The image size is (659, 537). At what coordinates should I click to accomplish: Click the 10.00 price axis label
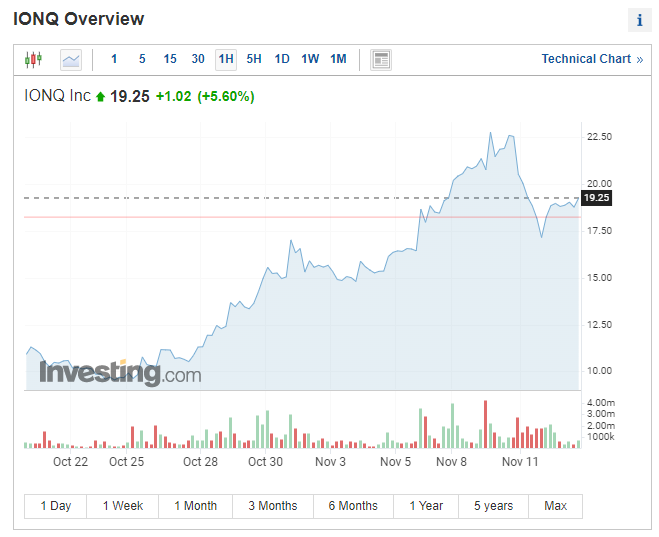tap(599, 371)
